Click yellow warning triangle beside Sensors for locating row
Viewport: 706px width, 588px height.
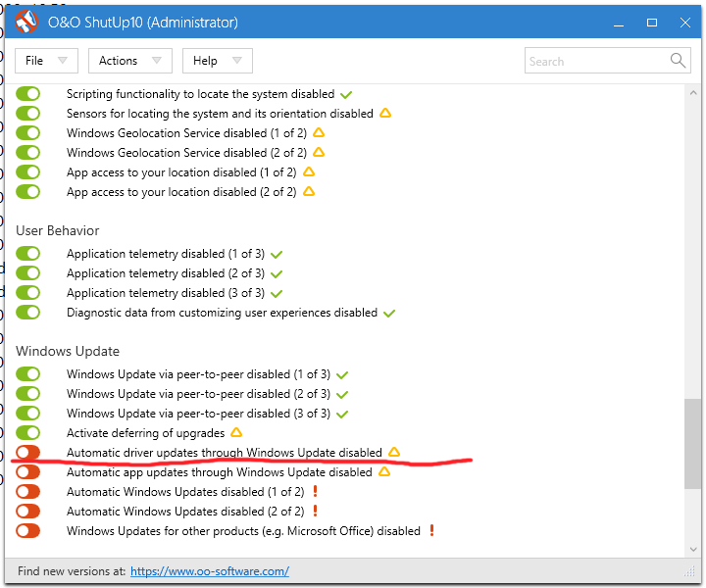pyautogui.click(x=385, y=113)
